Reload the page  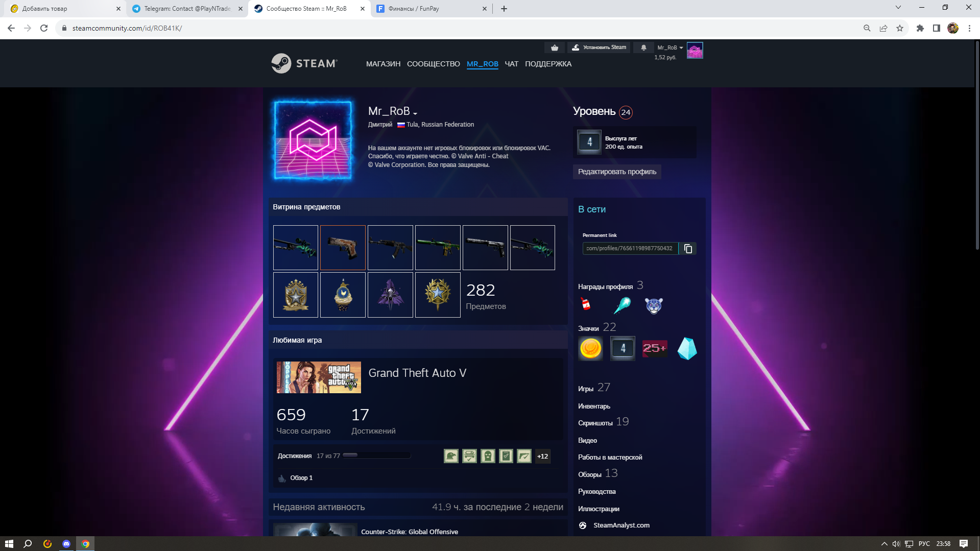point(44,28)
